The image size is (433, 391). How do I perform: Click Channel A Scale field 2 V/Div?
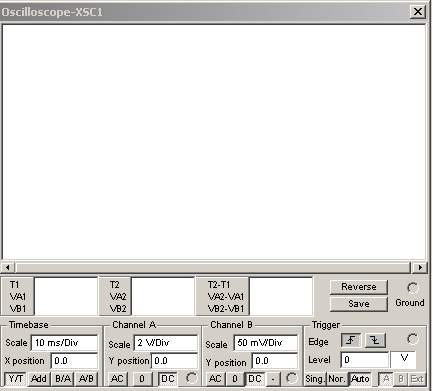click(166, 343)
